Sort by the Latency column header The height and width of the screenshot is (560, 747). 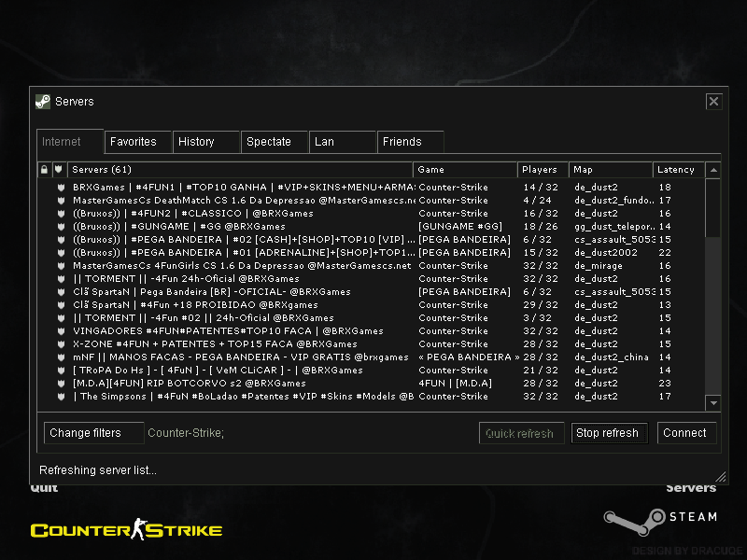pyautogui.click(x=679, y=170)
